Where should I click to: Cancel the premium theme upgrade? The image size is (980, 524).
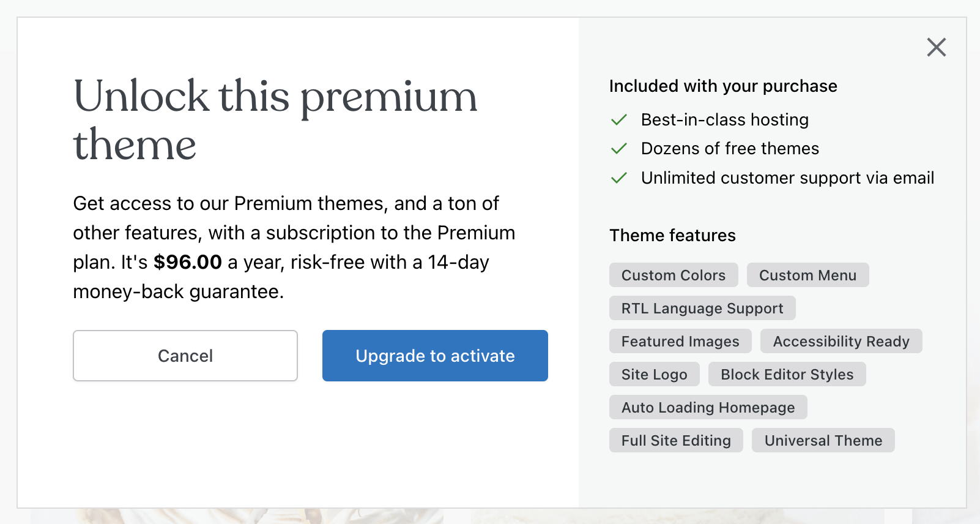(x=185, y=356)
